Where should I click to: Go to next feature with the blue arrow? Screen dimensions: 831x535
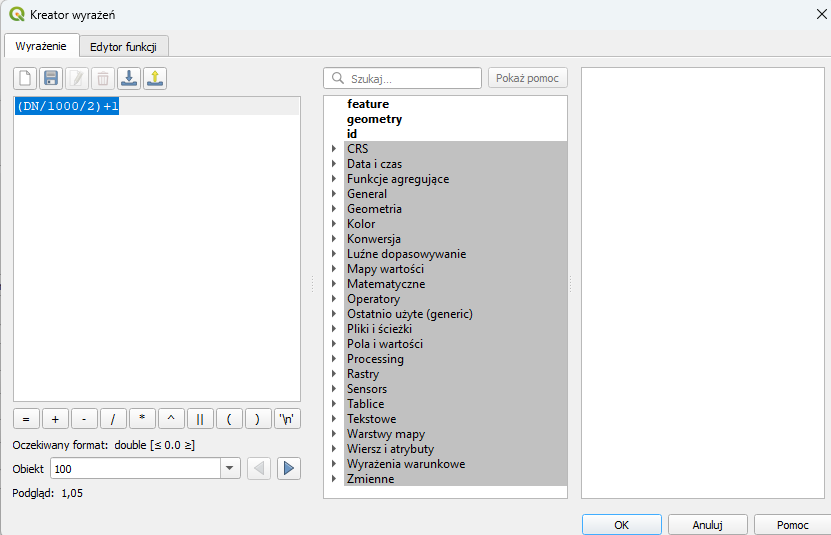click(x=289, y=468)
